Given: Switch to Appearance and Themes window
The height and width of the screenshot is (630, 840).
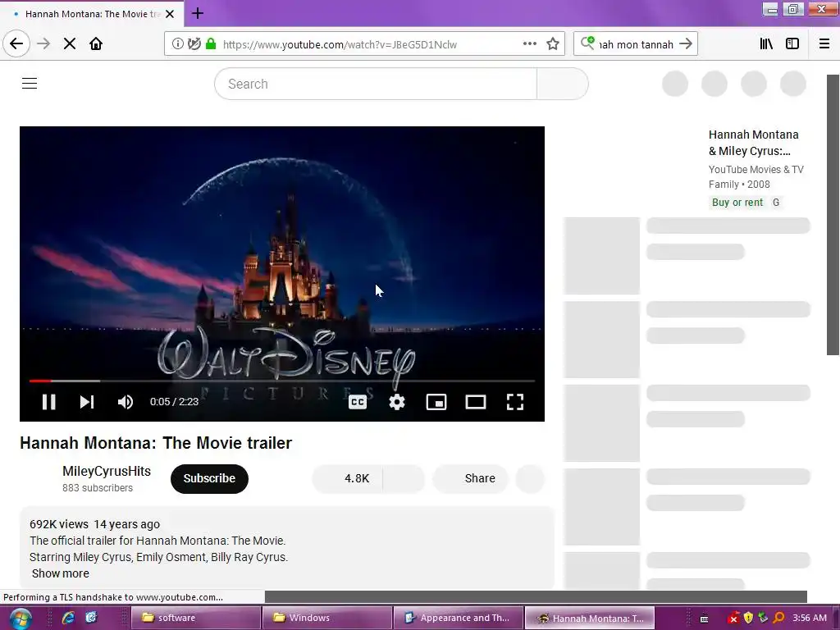Looking at the screenshot, I should [458, 618].
